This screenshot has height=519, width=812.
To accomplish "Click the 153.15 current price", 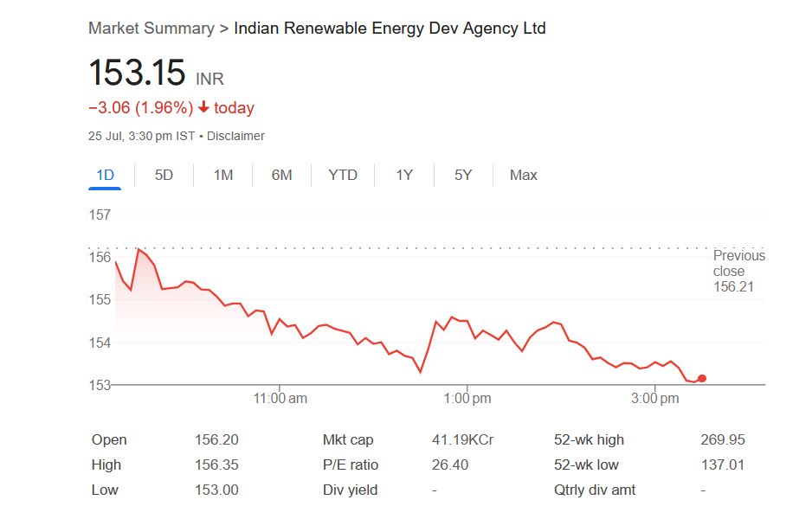I will pos(137,73).
